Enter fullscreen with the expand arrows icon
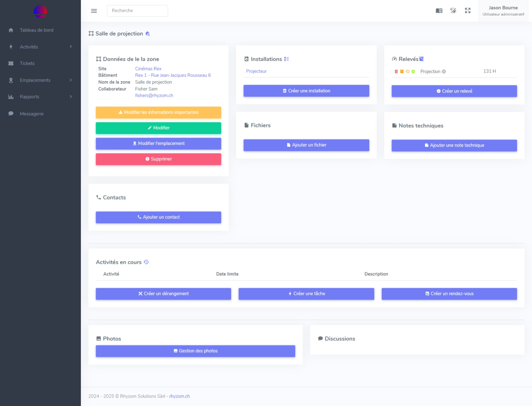 [468, 11]
